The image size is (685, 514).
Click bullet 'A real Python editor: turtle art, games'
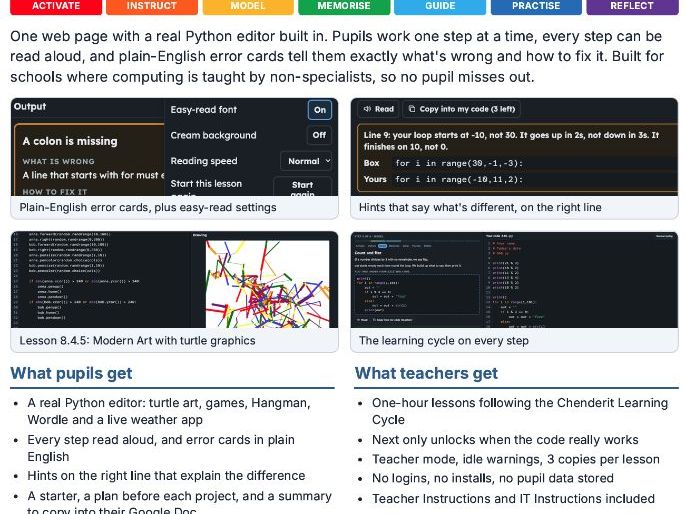tap(169, 411)
